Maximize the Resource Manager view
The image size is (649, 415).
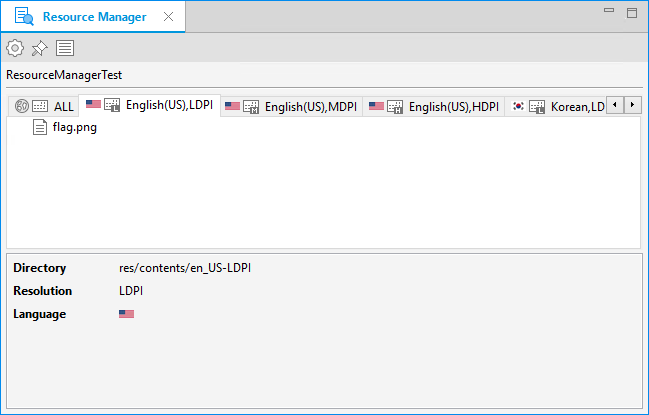click(x=631, y=12)
